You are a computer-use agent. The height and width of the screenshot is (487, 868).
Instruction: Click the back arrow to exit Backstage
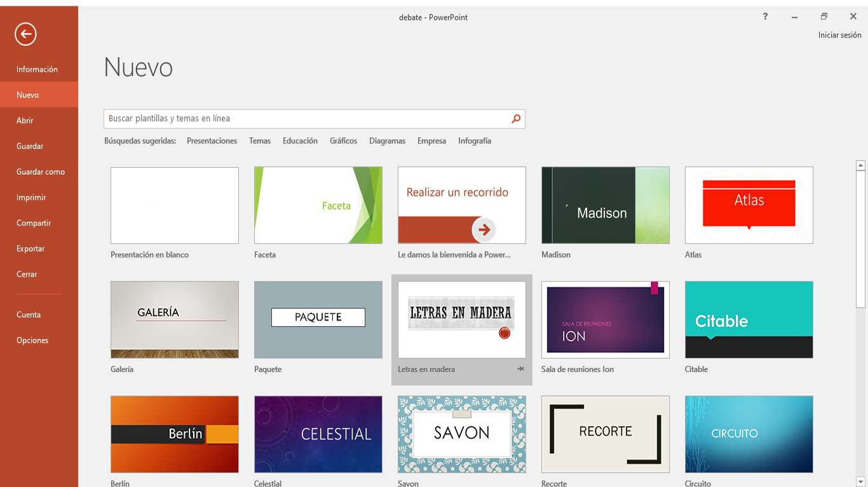click(25, 34)
